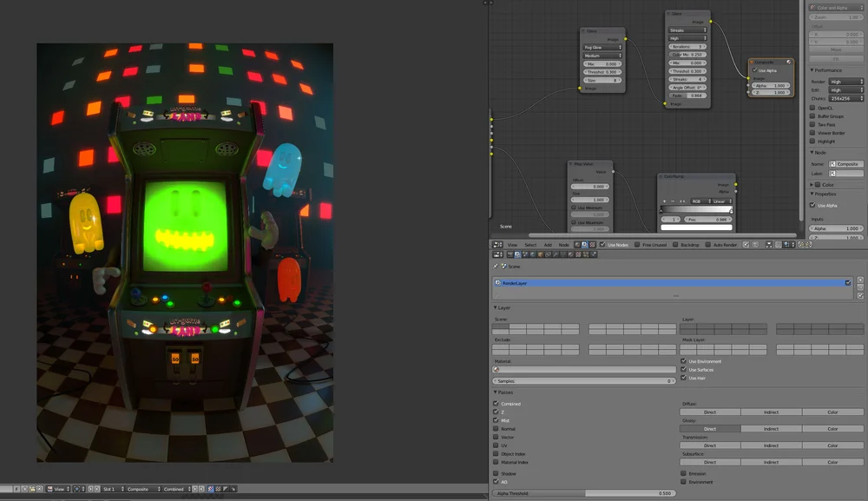Screen dimensions: 868x501
Task: Open the Constraints properties tab icon
Action: [548, 254]
